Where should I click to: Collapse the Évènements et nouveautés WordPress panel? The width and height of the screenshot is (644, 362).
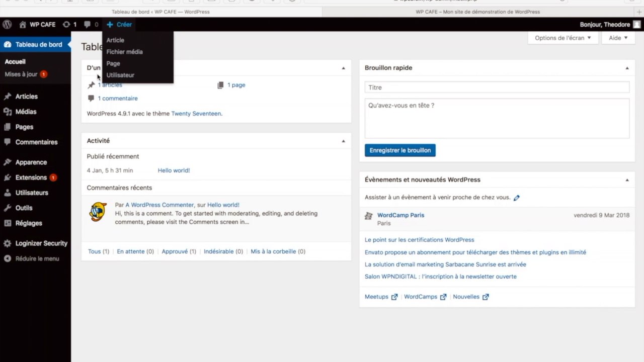click(x=627, y=179)
